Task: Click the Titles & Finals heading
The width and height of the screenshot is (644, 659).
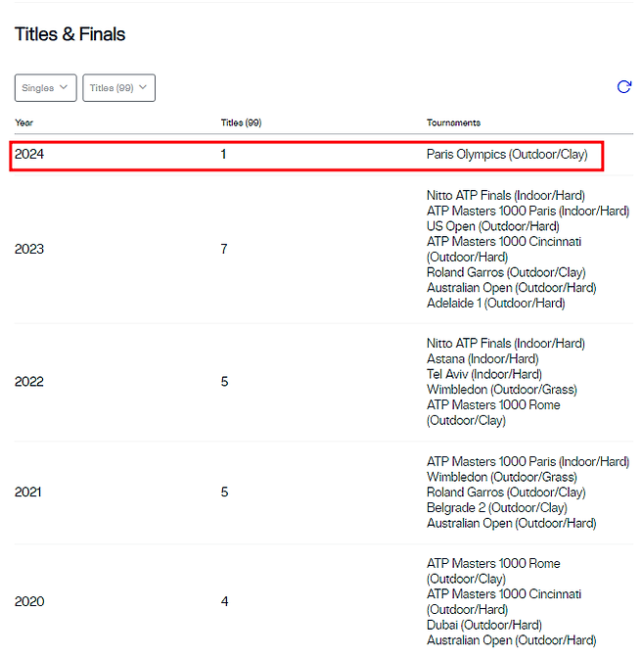Action: tap(69, 34)
